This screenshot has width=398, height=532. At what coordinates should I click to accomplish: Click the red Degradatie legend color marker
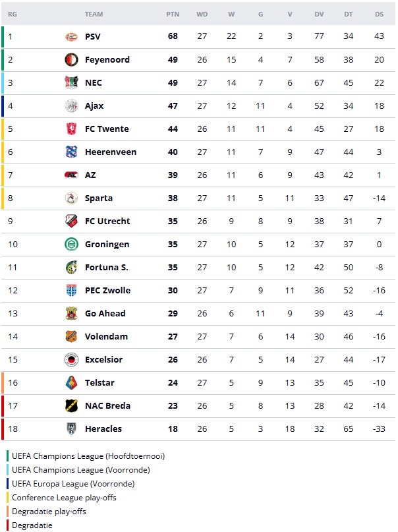(x=8, y=525)
